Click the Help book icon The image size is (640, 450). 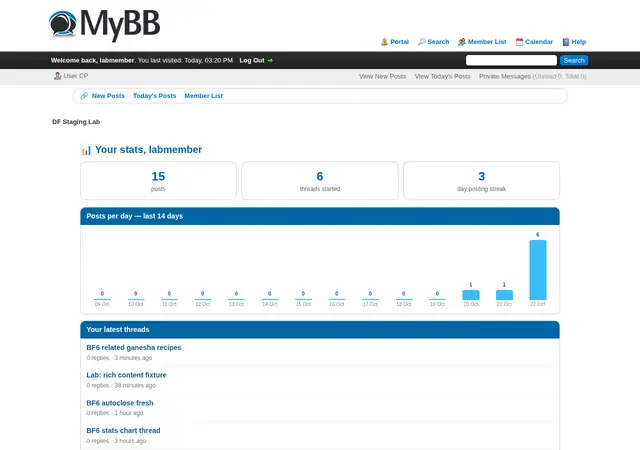566,42
